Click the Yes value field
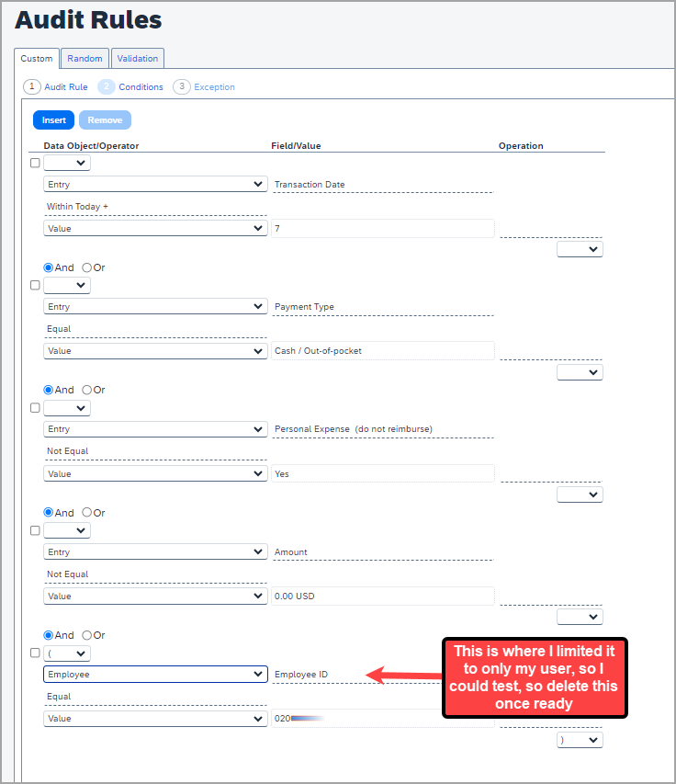The height and width of the screenshot is (784, 676). point(383,473)
